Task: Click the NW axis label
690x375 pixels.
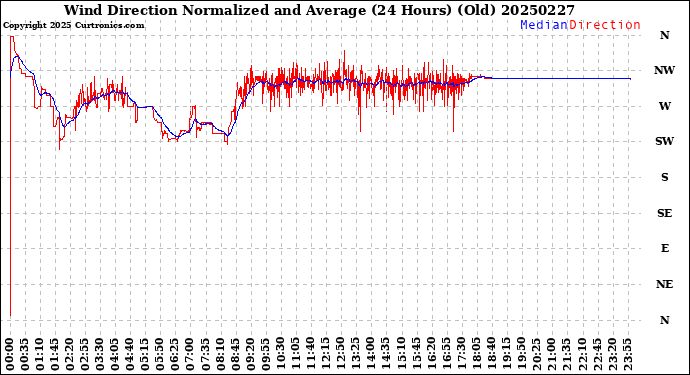Action: click(x=664, y=70)
